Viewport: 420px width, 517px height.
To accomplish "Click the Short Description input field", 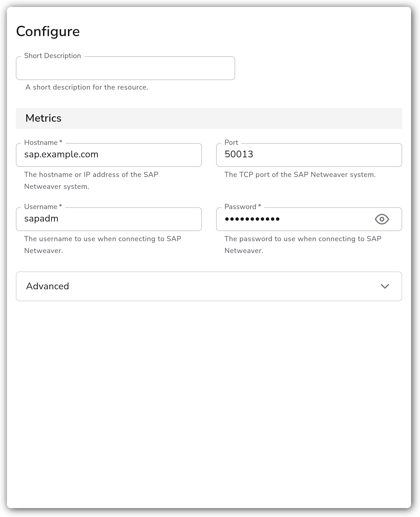I will click(x=125, y=68).
